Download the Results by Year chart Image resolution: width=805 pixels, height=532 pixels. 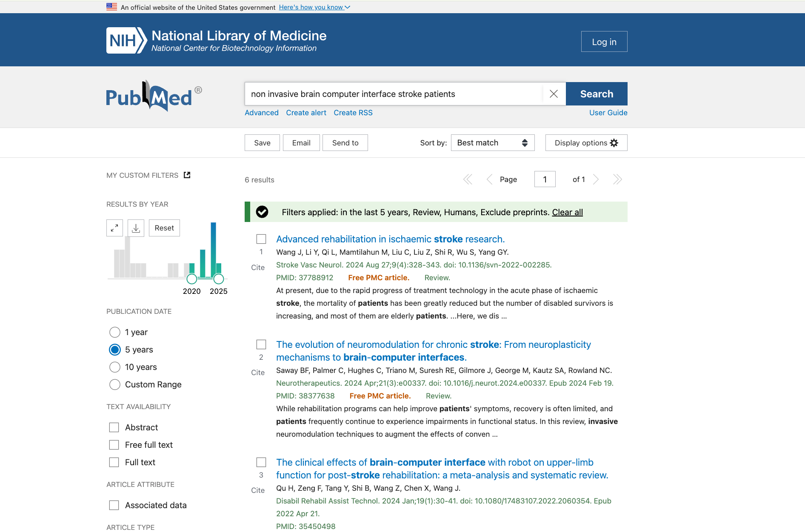(136, 228)
